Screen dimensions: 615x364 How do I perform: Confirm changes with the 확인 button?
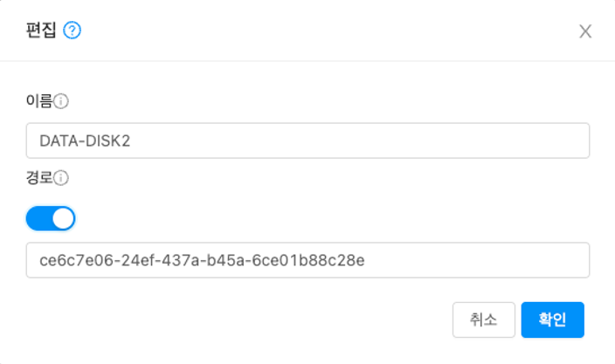click(x=552, y=319)
